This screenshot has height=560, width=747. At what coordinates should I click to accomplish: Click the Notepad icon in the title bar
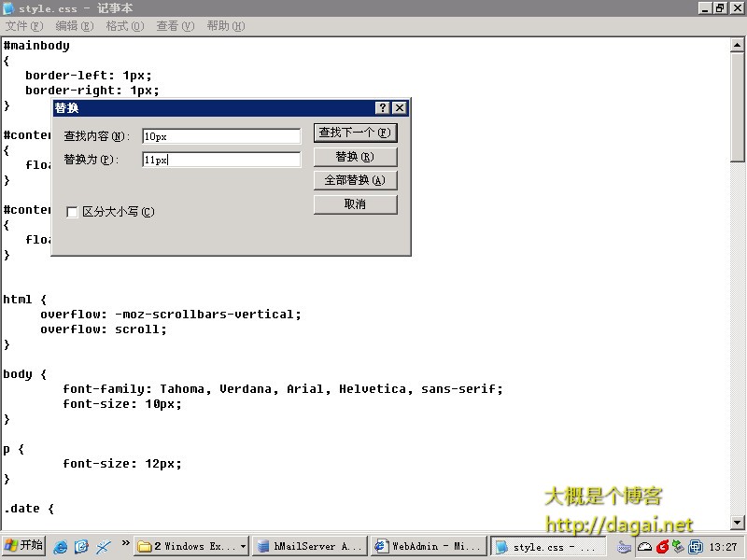tap(8, 8)
